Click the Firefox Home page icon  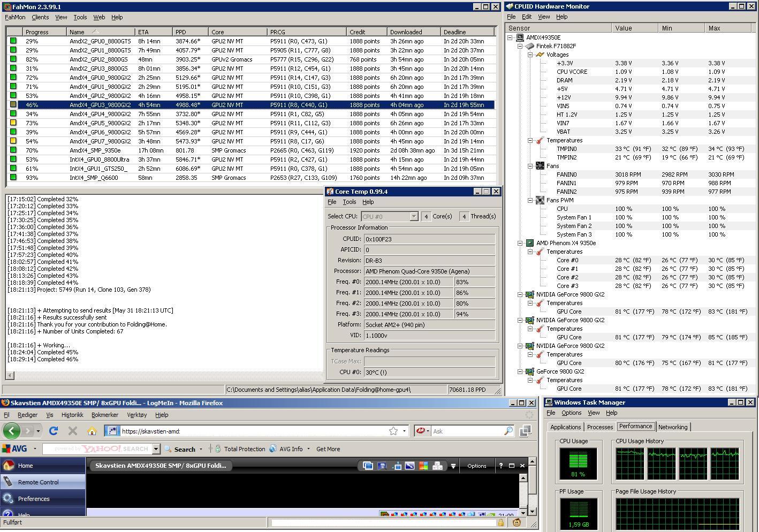pyautogui.click(x=92, y=431)
